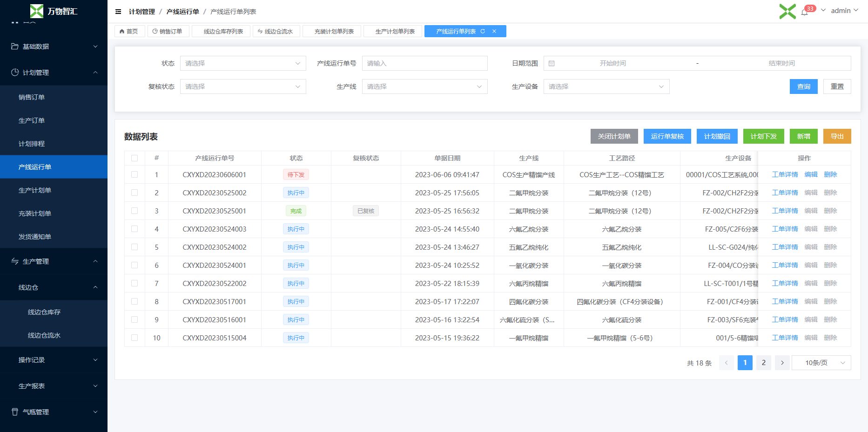Image resolution: width=868 pixels, height=432 pixels.
Task: Check the row for CXYXD20230606001
Action: tap(135, 175)
